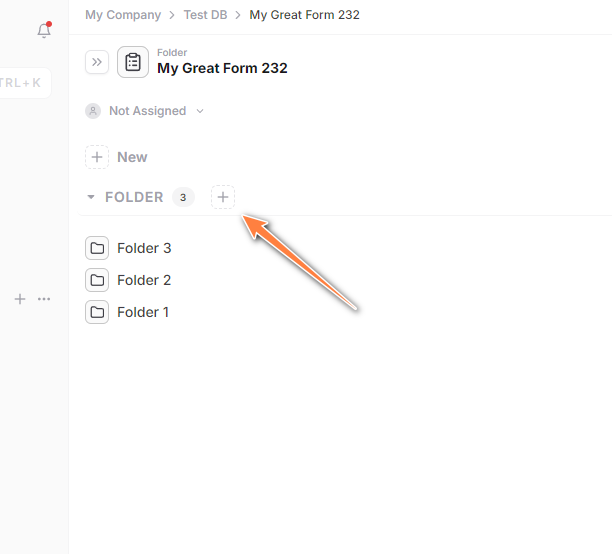Click the sidebar plus icon
Image resolution: width=612 pixels, height=554 pixels.
[x=20, y=298]
